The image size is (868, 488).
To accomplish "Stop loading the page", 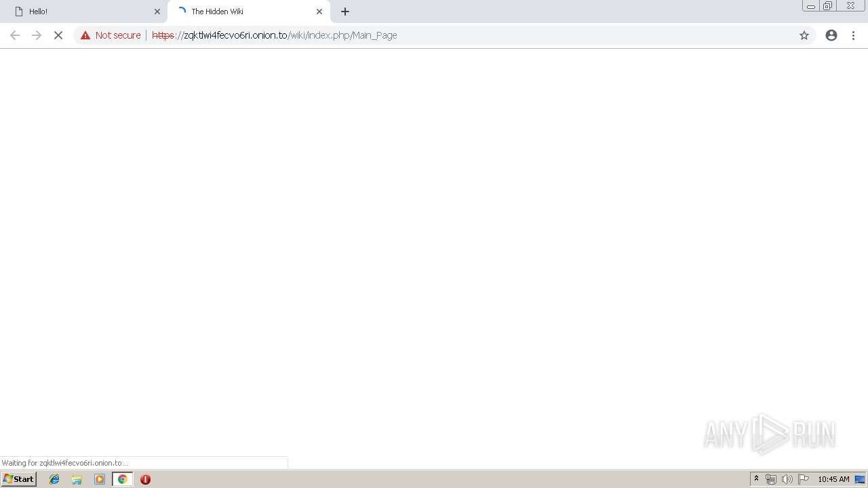I will [58, 35].
